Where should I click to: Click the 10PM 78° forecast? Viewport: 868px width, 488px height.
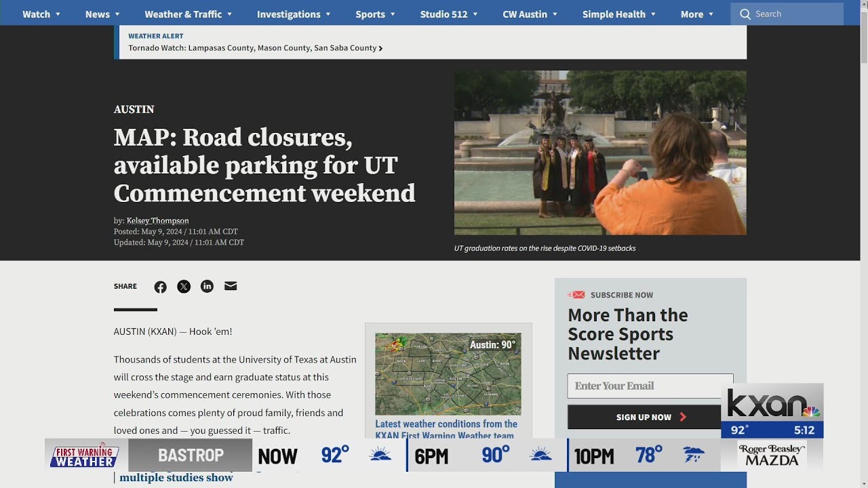[x=649, y=455]
